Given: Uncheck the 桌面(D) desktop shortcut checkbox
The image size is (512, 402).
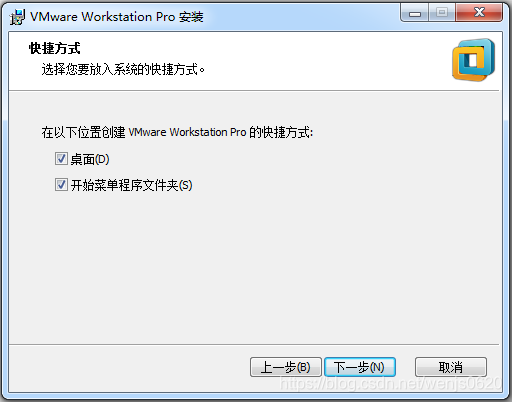Looking at the screenshot, I should (x=61, y=159).
